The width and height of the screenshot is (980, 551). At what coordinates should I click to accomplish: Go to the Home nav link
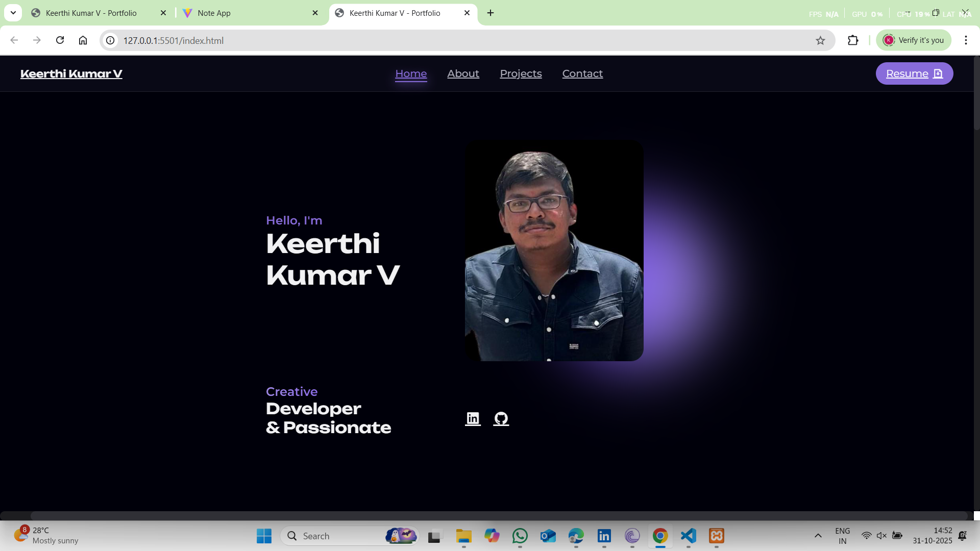click(411, 73)
